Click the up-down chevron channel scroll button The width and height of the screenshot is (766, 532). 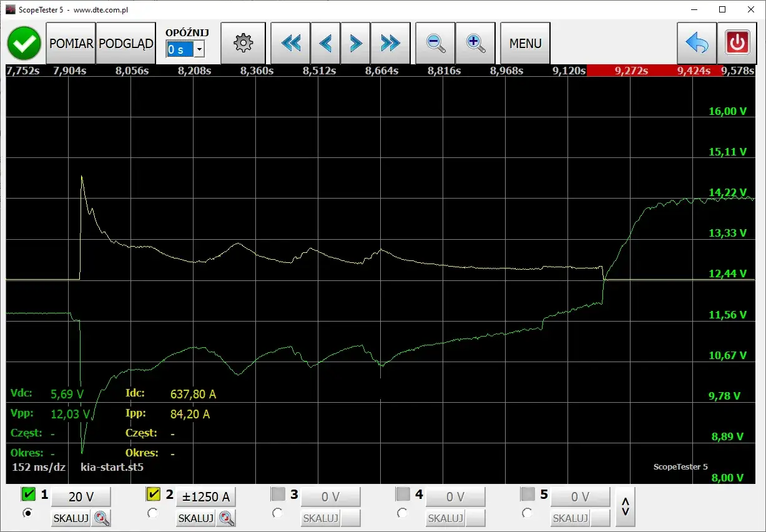coord(625,506)
